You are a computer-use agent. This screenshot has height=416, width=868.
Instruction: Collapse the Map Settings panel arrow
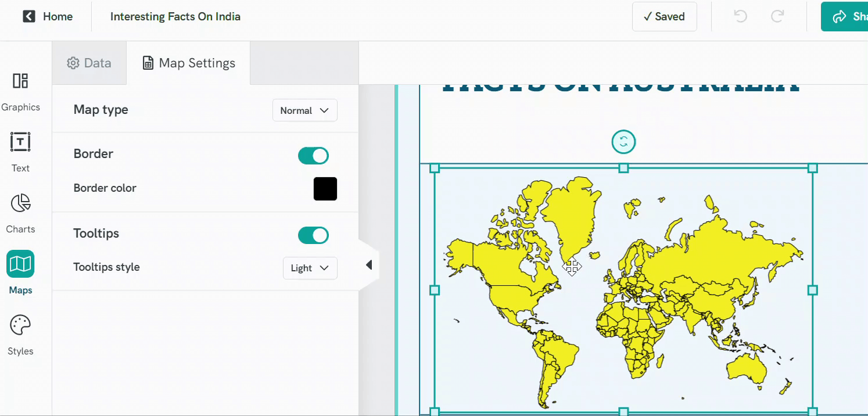click(370, 264)
